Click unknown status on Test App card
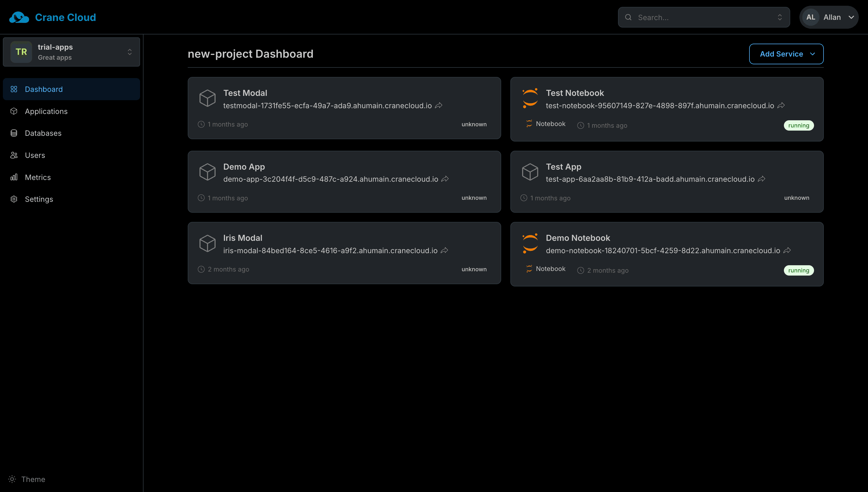This screenshot has width=868, height=492. [x=797, y=198]
